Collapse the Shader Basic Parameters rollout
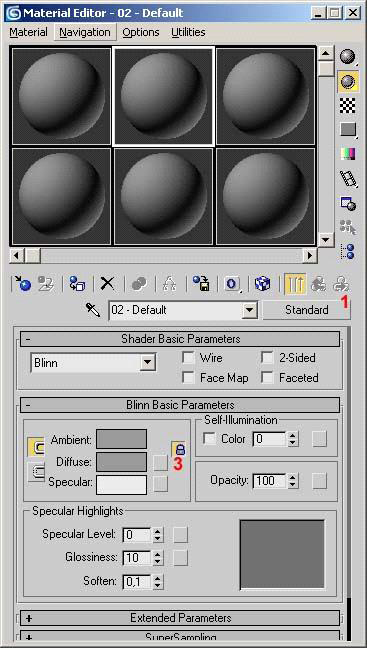 [x=180, y=339]
